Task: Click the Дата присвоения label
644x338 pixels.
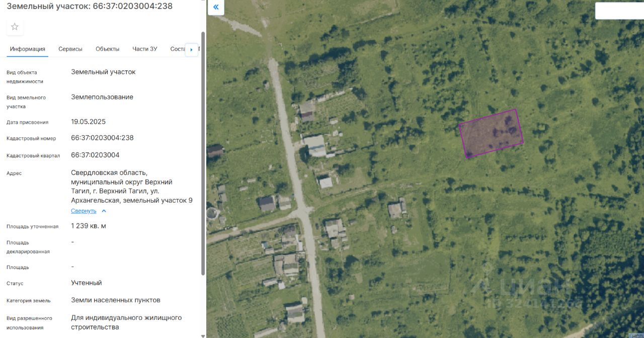Action: click(x=27, y=122)
